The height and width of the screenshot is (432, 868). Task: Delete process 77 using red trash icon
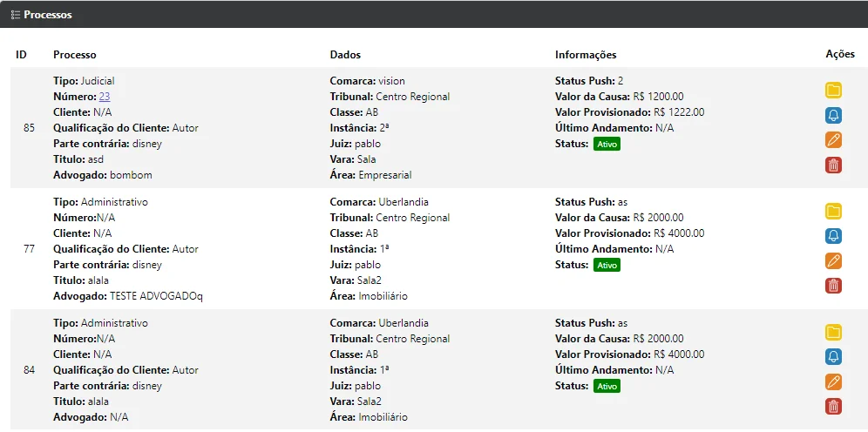click(833, 286)
